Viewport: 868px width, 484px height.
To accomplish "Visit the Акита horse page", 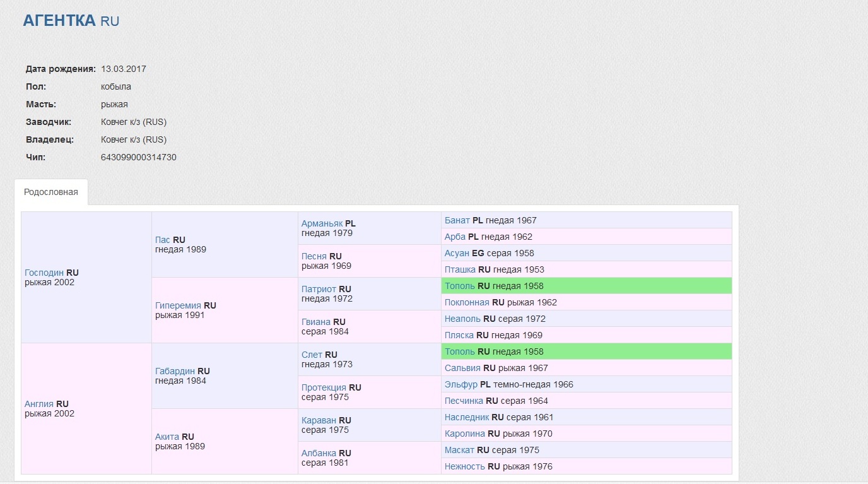I will pyautogui.click(x=167, y=437).
